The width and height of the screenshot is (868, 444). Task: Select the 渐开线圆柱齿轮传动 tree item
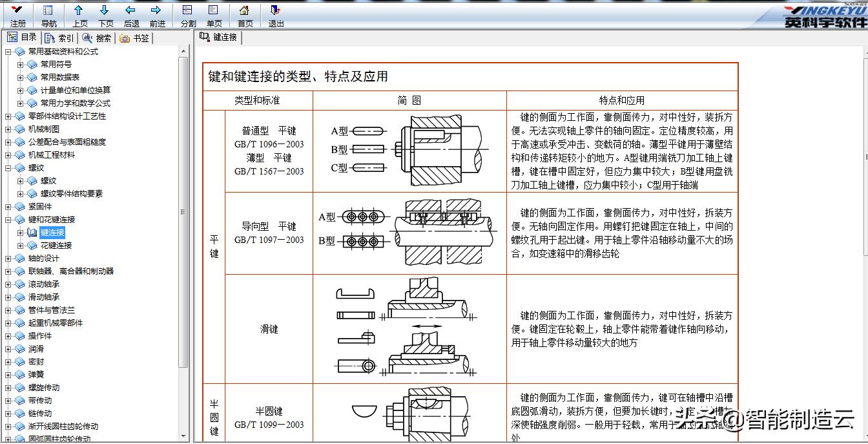coord(63,427)
